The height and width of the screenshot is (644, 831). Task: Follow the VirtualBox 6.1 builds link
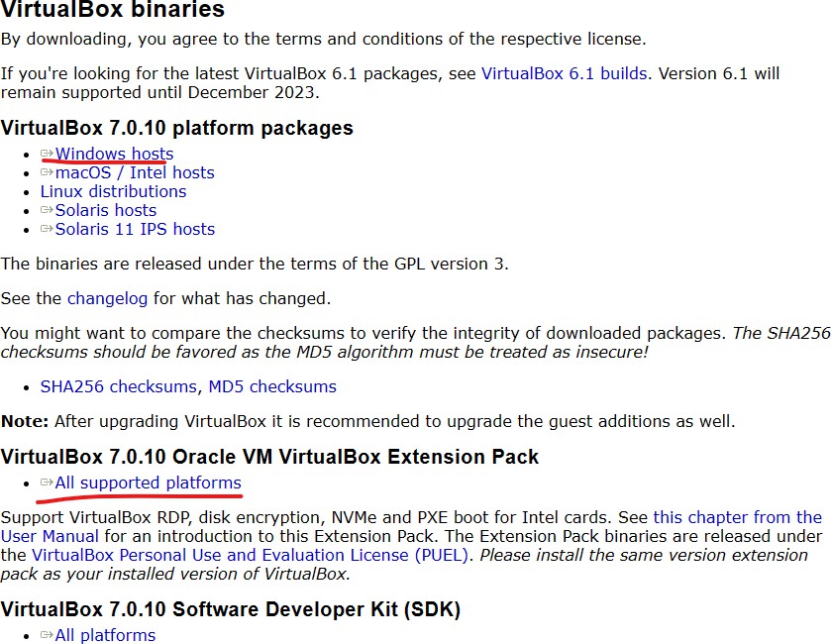(x=564, y=73)
